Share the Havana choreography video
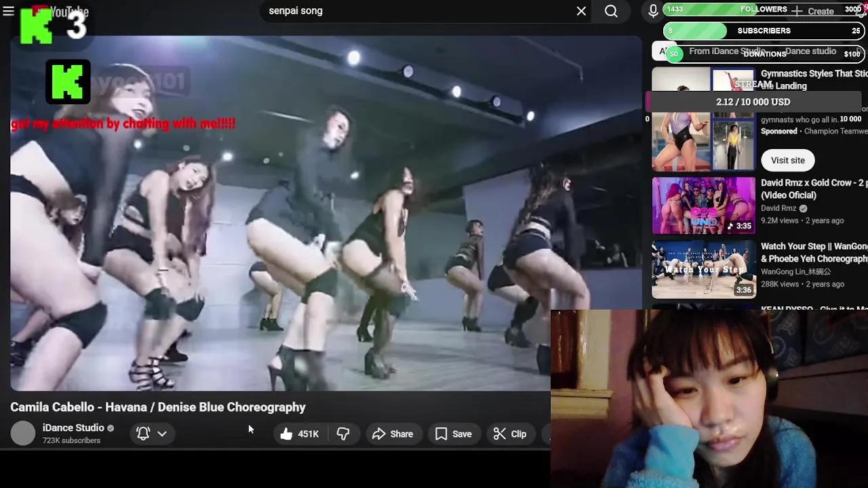The width and height of the screenshot is (868, 488). tap(393, 434)
